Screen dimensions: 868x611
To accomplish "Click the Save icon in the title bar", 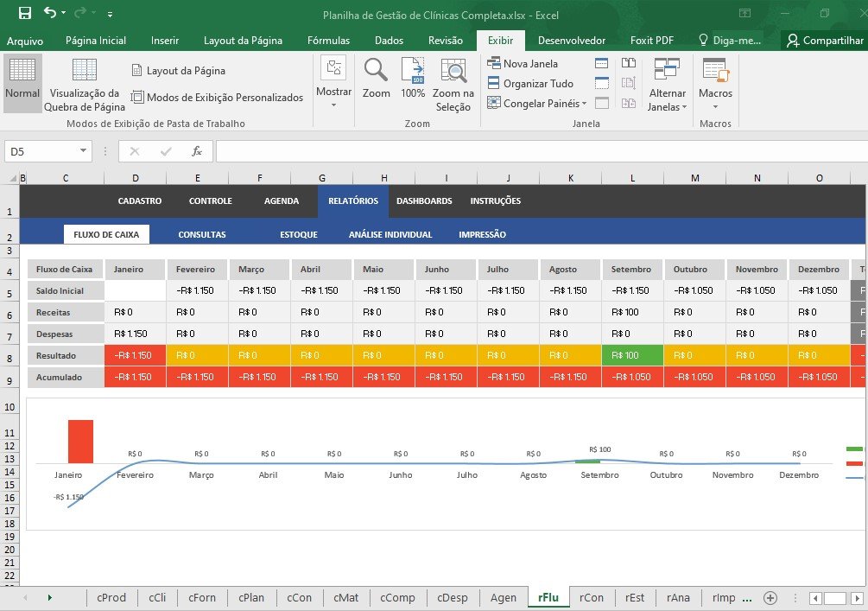I will [x=24, y=13].
